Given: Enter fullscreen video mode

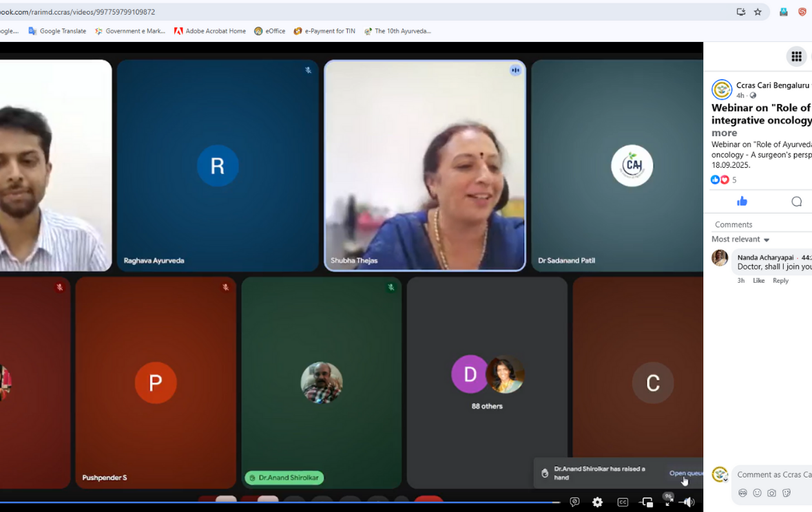Looking at the screenshot, I should 668,502.
